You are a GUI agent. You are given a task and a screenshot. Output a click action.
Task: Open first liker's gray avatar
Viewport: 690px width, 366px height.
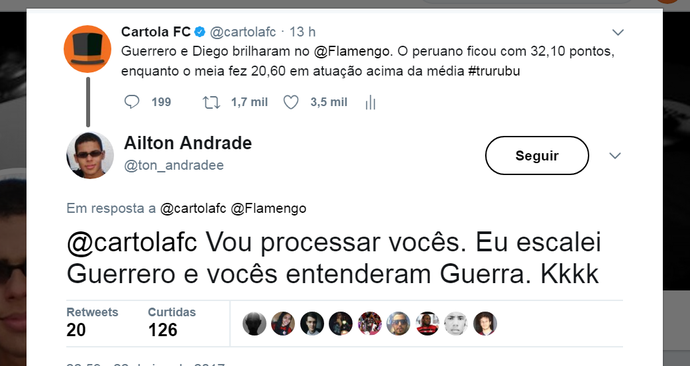pos(254,324)
